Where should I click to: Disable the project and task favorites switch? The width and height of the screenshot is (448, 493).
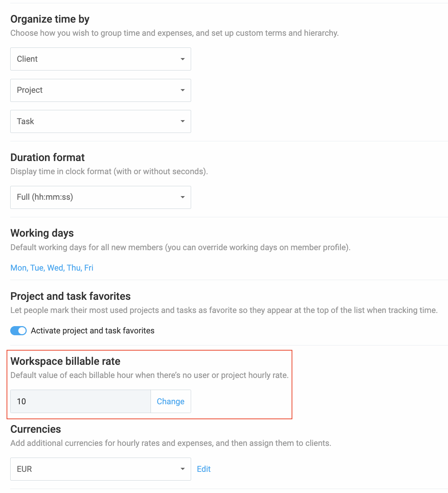19,330
